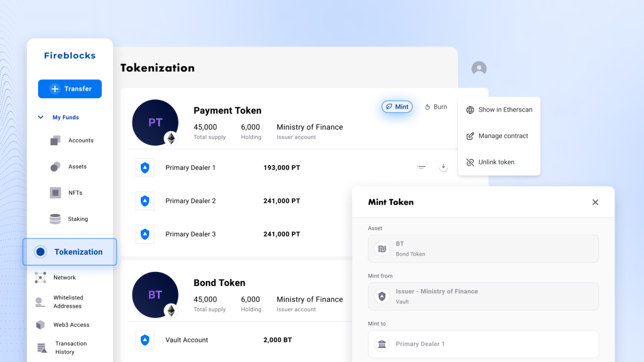This screenshot has width=644, height=362.
Task: Click the blue Transfer button
Action: point(70,89)
